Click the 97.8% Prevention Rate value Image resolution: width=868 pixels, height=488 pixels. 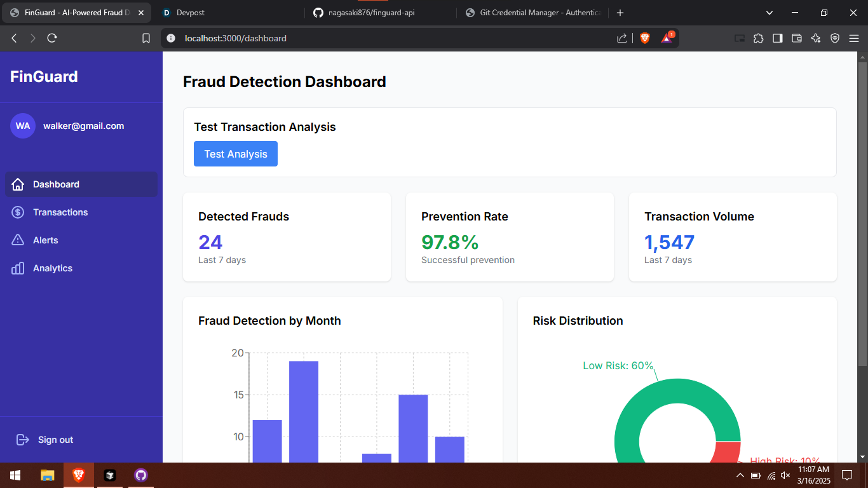click(450, 242)
